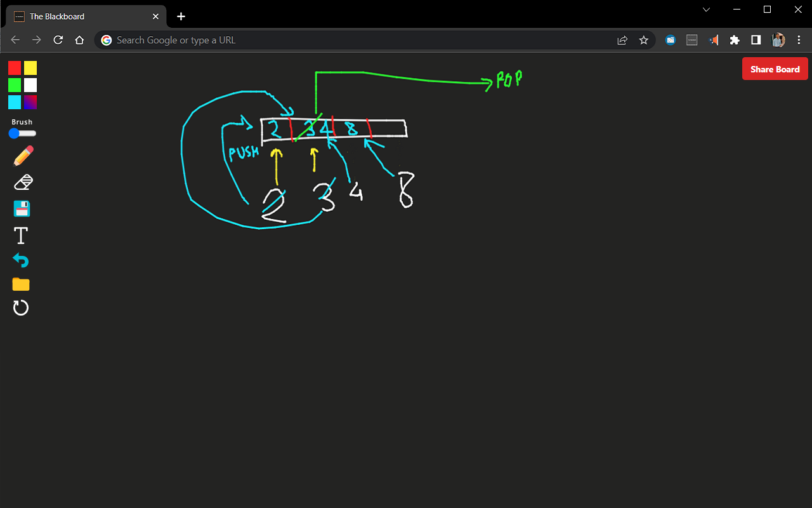812x508 pixels.
Task: Open the Chrome three-dot menu
Action: [799, 39]
